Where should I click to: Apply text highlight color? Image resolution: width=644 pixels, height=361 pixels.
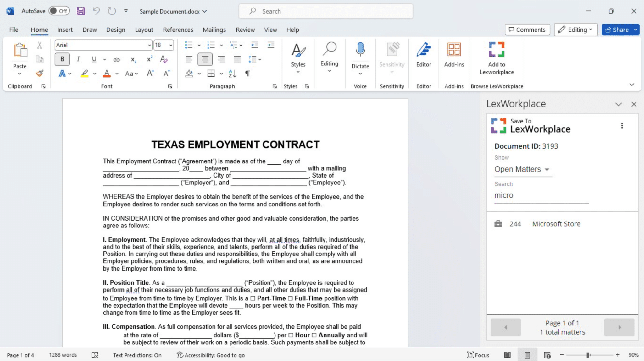84,73
